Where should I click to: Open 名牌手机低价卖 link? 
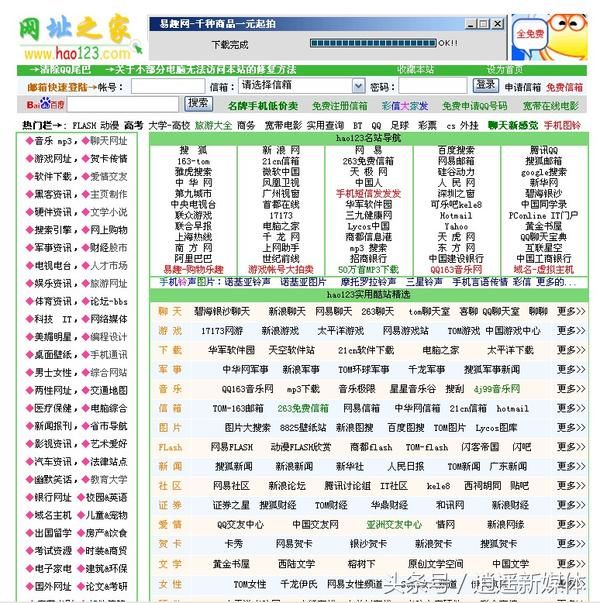coord(263,106)
